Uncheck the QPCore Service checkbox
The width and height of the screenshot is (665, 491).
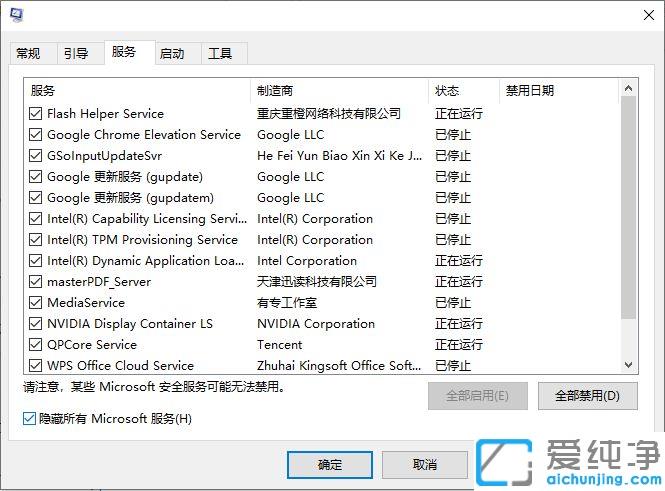click(36, 345)
